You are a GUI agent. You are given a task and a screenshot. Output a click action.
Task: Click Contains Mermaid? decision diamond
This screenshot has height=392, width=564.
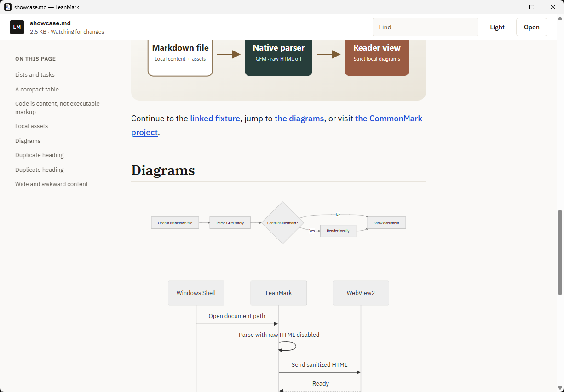tap(282, 223)
